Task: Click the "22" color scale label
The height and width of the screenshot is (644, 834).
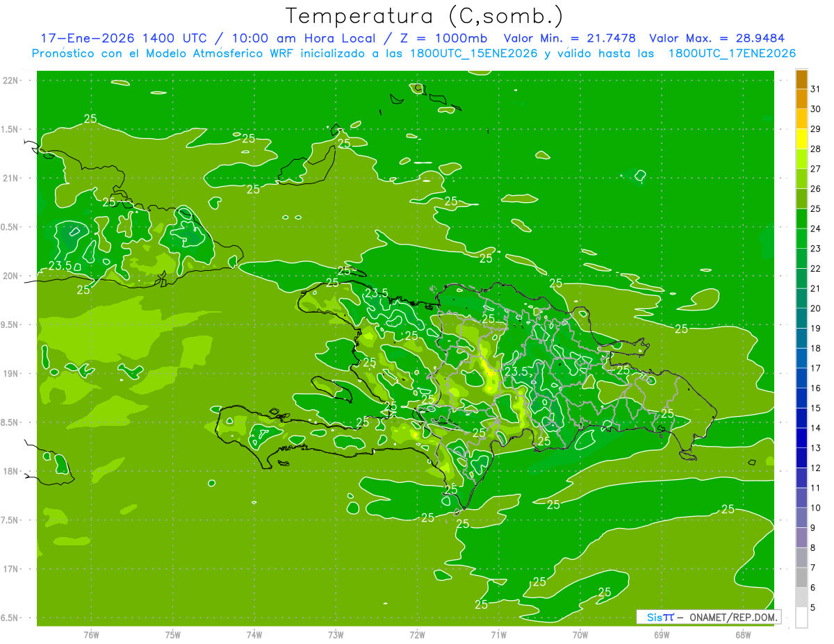Action: pos(816,268)
